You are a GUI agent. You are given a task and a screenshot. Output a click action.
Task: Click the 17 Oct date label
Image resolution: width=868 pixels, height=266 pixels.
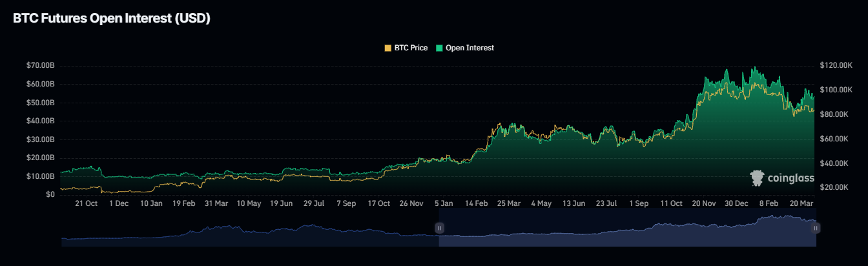[x=379, y=203]
